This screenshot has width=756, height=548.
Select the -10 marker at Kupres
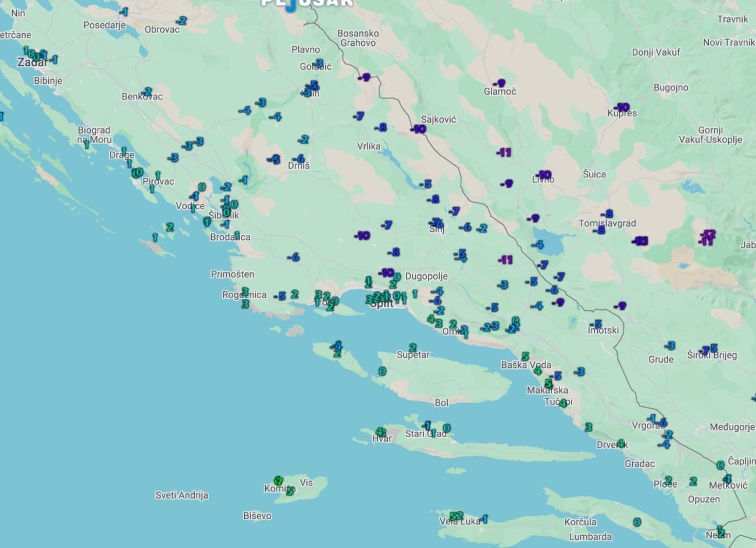click(x=622, y=107)
